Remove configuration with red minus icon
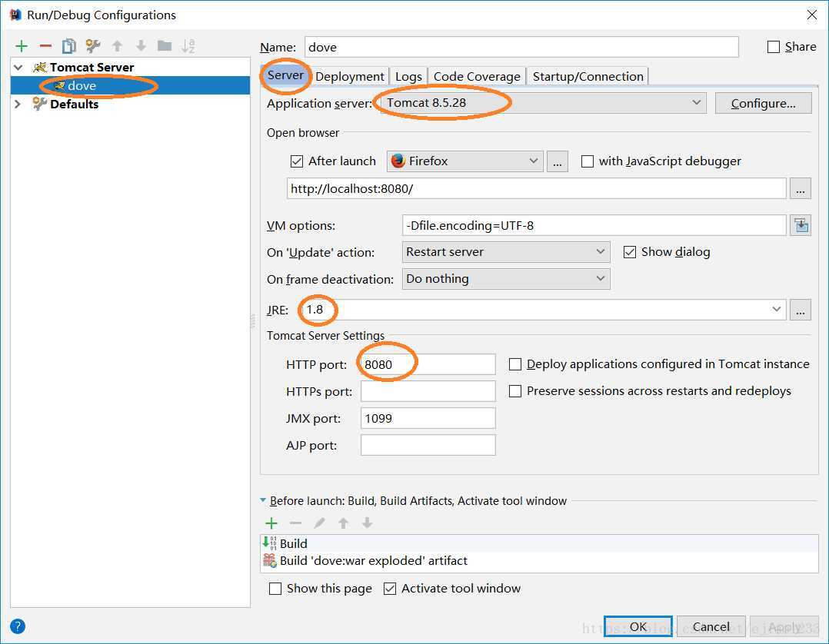Image resolution: width=829 pixels, height=644 pixels. pyautogui.click(x=45, y=46)
